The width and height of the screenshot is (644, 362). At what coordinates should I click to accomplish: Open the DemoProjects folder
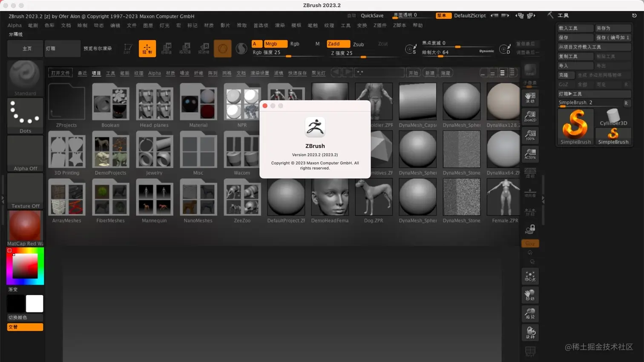(x=110, y=153)
